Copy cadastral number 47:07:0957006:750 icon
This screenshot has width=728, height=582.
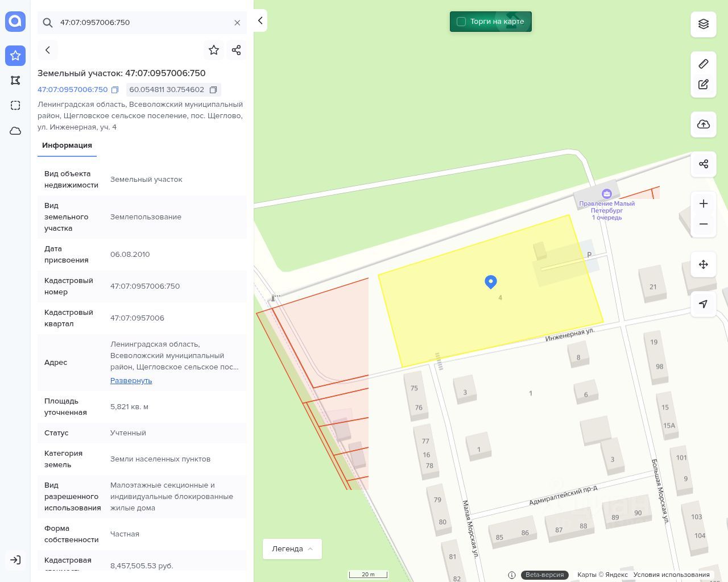point(115,90)
